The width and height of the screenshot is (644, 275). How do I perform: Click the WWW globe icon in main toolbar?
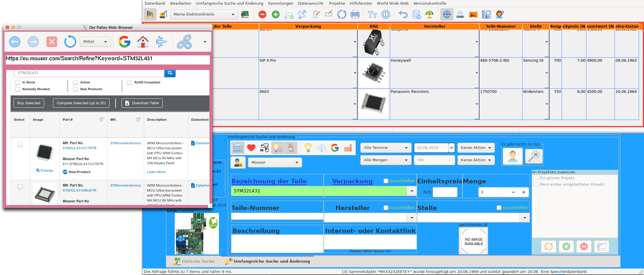pos(446,15)
